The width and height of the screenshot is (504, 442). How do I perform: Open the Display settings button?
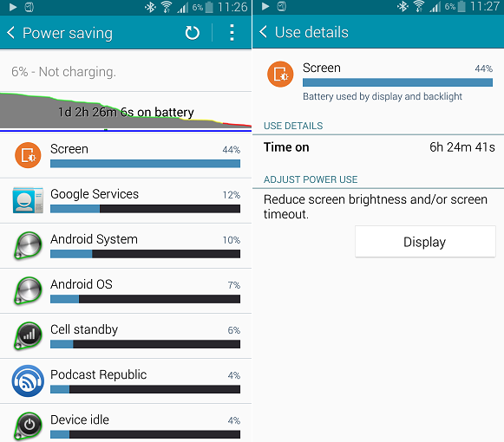(x=425, y=242)
